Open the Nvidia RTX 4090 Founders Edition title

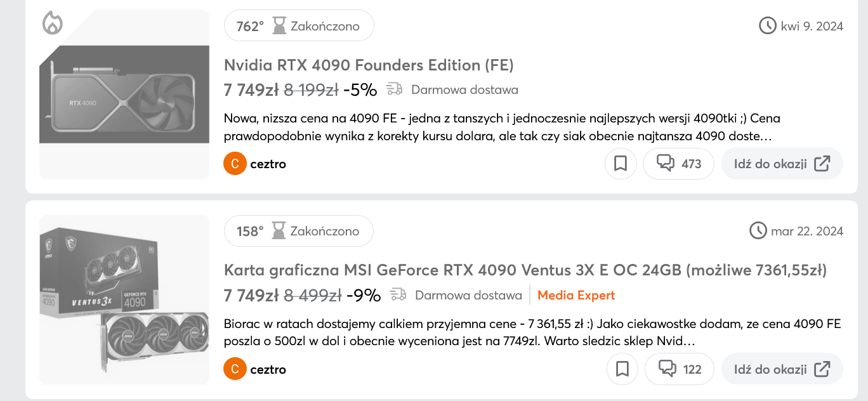(x=369, y=65)
